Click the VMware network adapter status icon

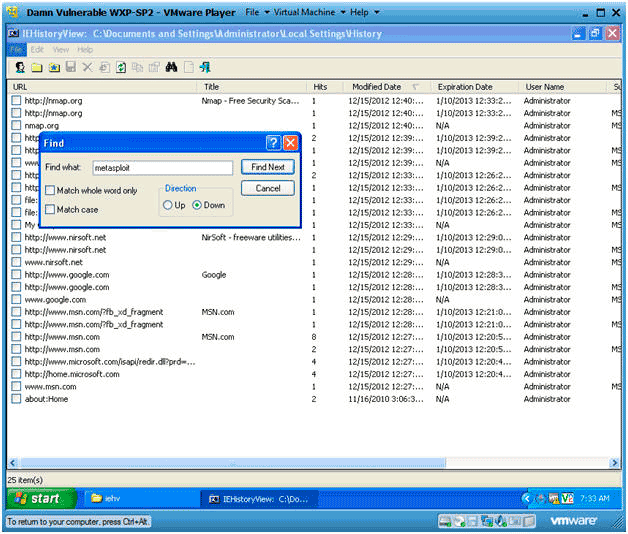pos(487,521)
